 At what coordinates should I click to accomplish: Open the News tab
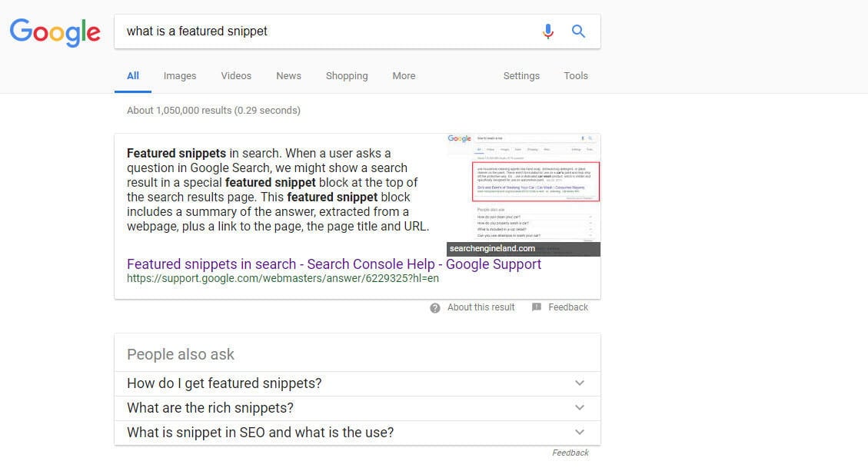pyautogui.click(x=288, y=76)
